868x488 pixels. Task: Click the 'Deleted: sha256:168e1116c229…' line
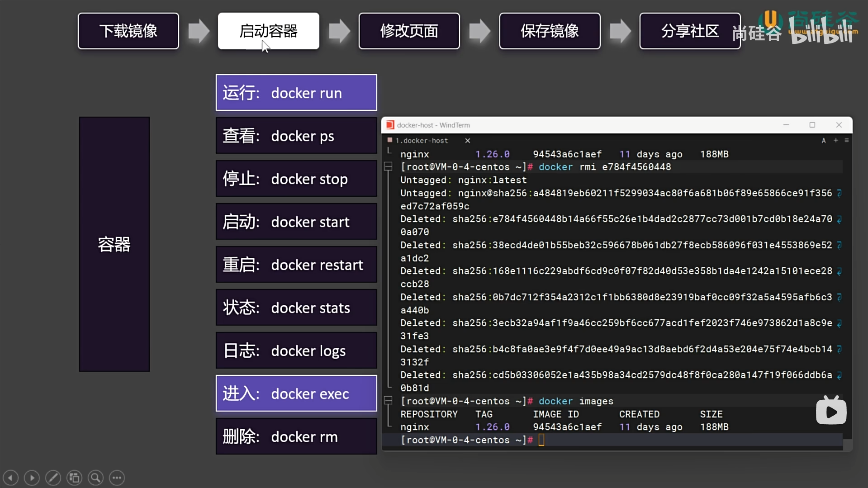pos(616,271)
